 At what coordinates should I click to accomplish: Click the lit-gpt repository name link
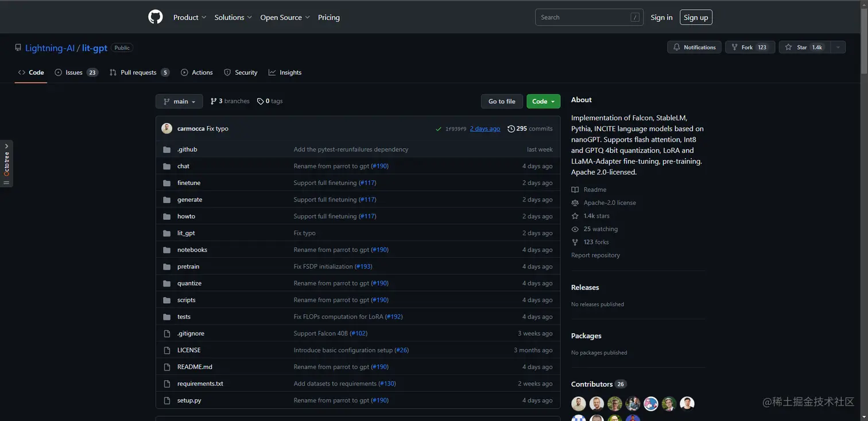click(x=95, y=48)
